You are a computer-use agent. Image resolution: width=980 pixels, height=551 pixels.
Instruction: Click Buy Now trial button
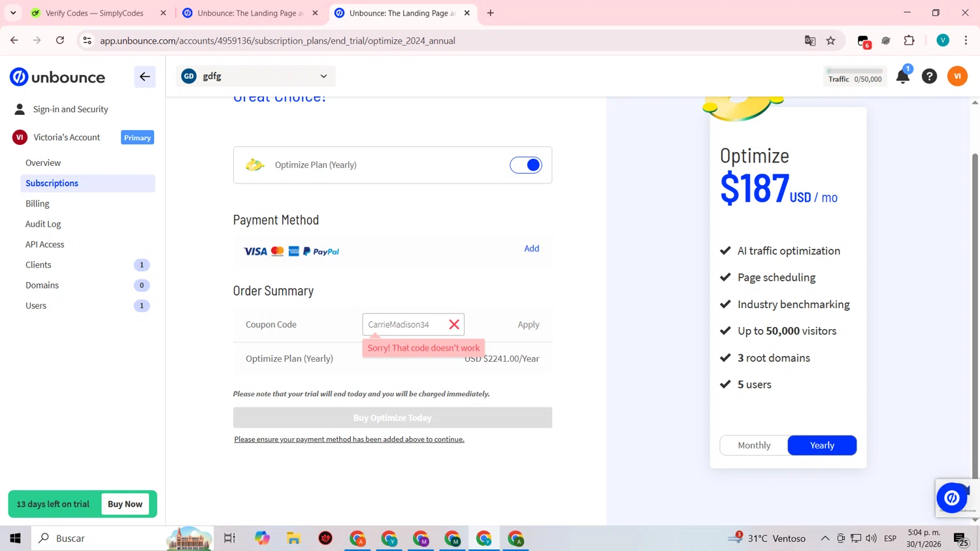coord(125,504)
